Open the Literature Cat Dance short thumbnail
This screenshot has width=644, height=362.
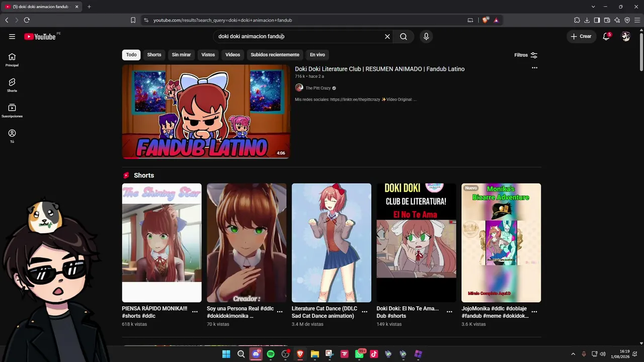click(332, 243)
